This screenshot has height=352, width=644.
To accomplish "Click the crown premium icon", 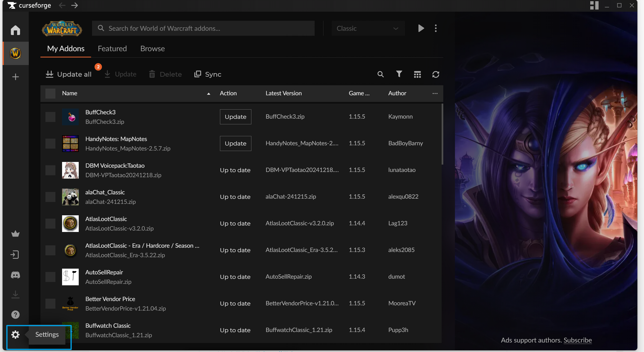I will 15,234.
